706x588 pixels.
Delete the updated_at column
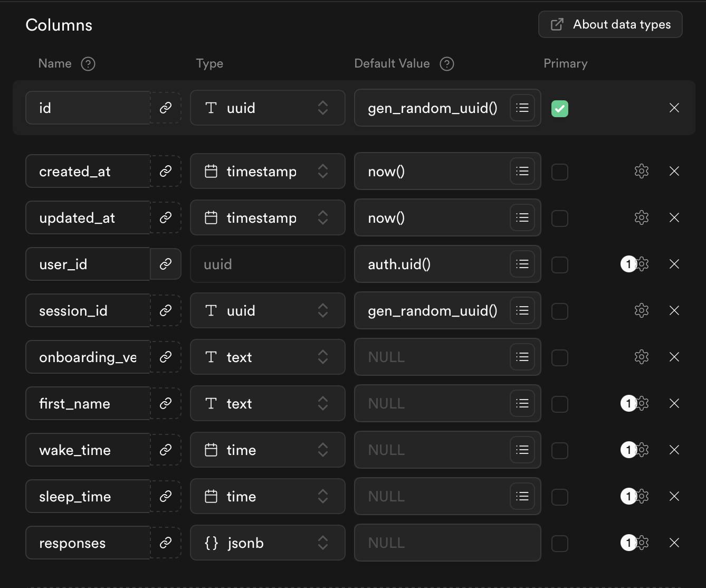pyautogui.click(x=674, y=217)
